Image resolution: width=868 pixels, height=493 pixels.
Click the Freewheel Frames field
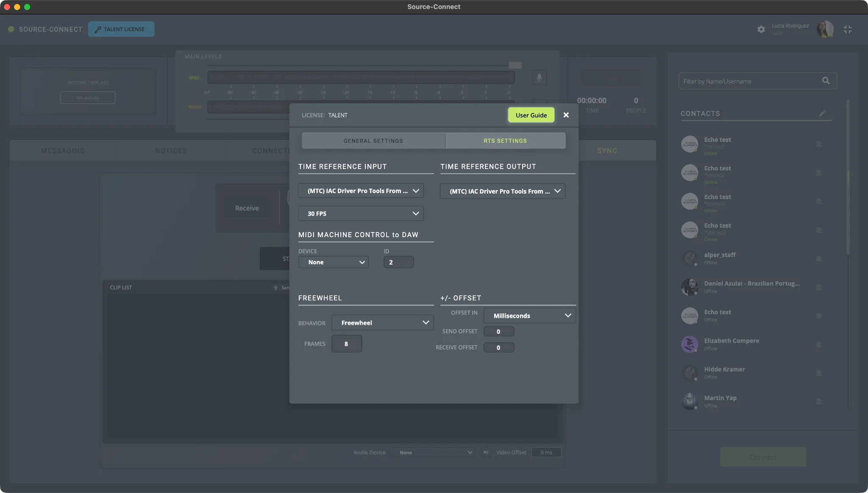[x=347, y=344]
